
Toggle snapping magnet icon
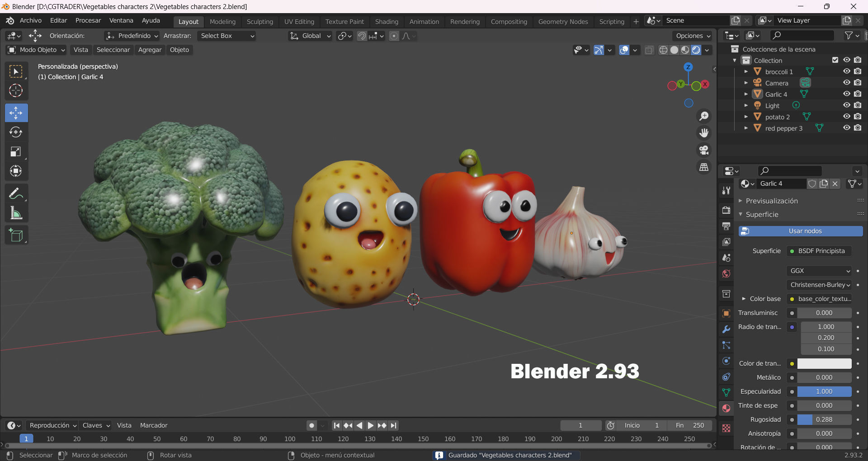(x=362, y=36)
